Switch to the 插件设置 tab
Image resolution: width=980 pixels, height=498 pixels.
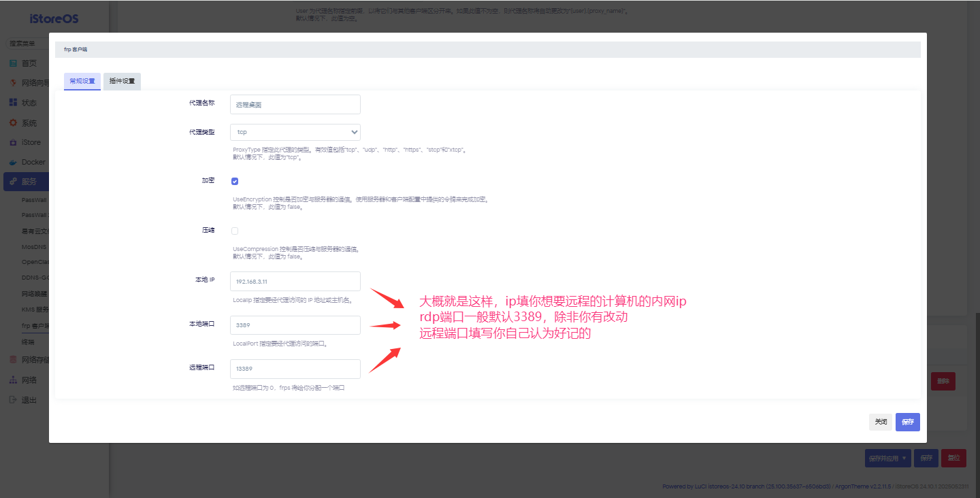point(122,81)
